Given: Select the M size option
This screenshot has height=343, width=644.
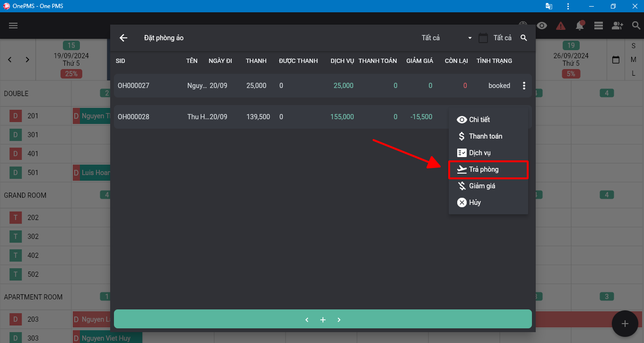Looking at the screenshot, I should (634, 60).
